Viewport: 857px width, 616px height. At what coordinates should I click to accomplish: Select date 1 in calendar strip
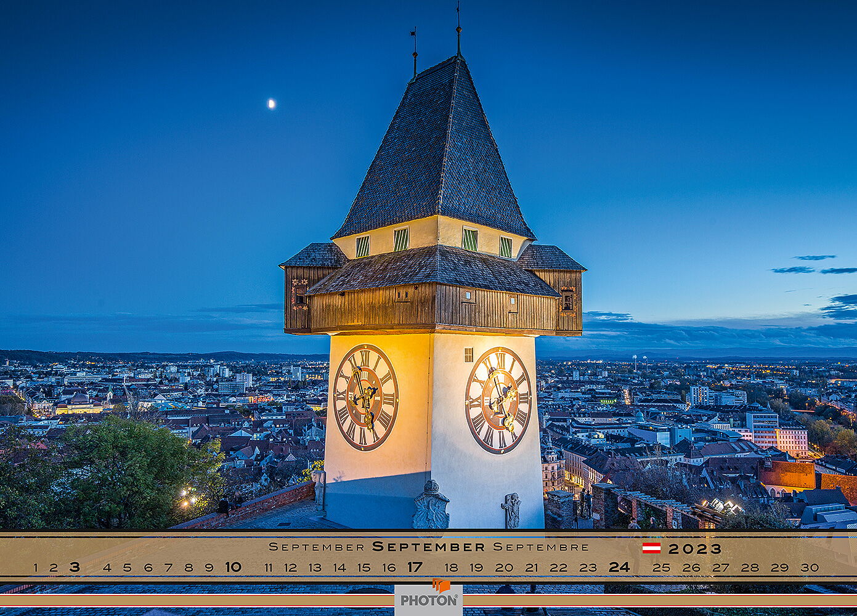[35, 568]
